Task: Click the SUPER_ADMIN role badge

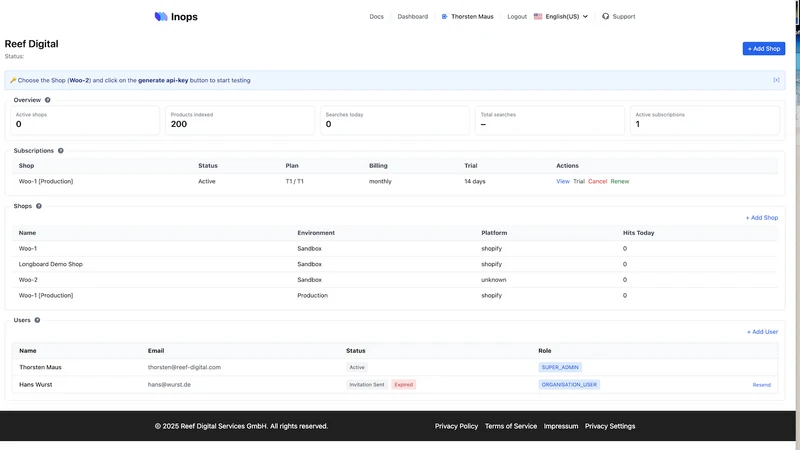Action: click(x=560, y=367)
